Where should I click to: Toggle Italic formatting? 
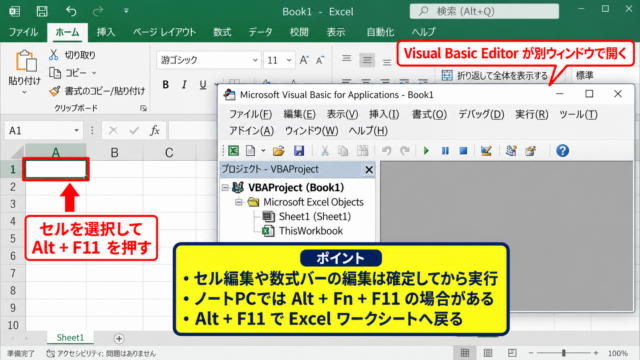tap(184, 84)
